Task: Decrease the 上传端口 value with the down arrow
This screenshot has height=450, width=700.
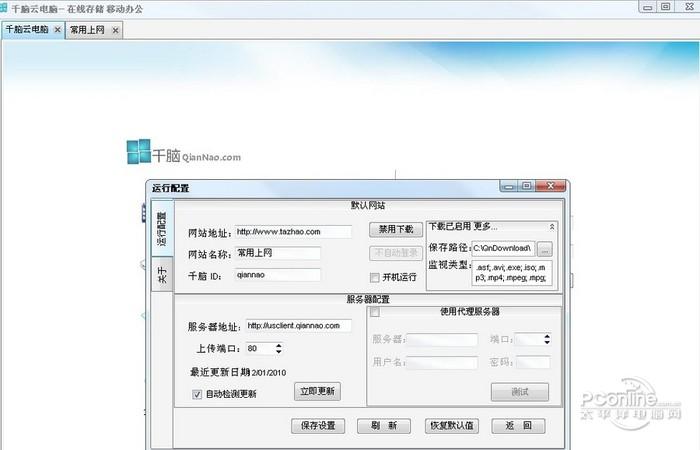Action: point(279,352)
